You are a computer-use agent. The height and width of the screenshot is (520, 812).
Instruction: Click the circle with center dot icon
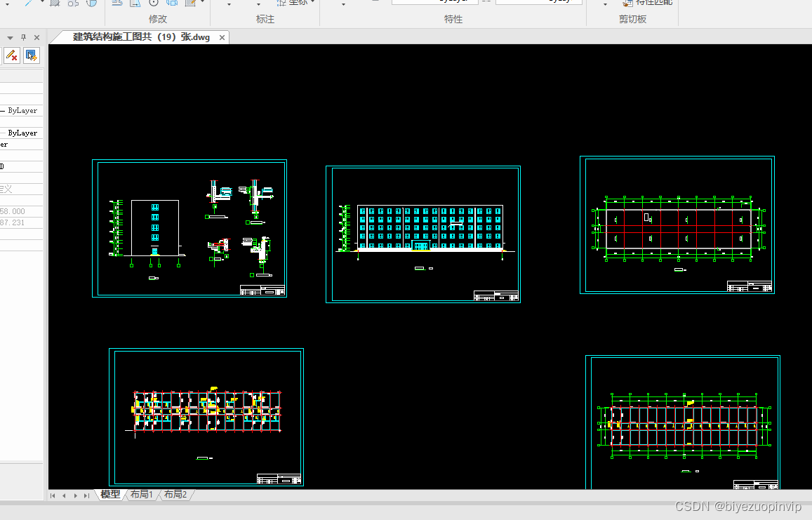[x=154, y=3]
